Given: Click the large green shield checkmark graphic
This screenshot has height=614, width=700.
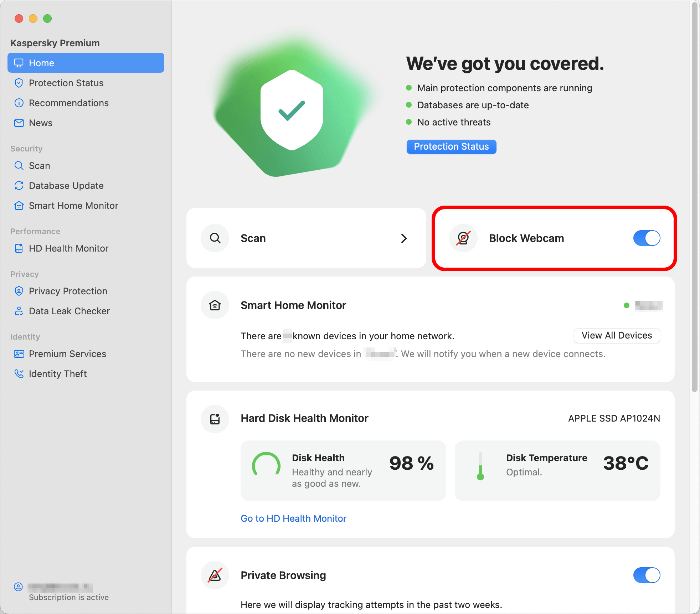Looking at the screenshot, I should tap(292, 110).
